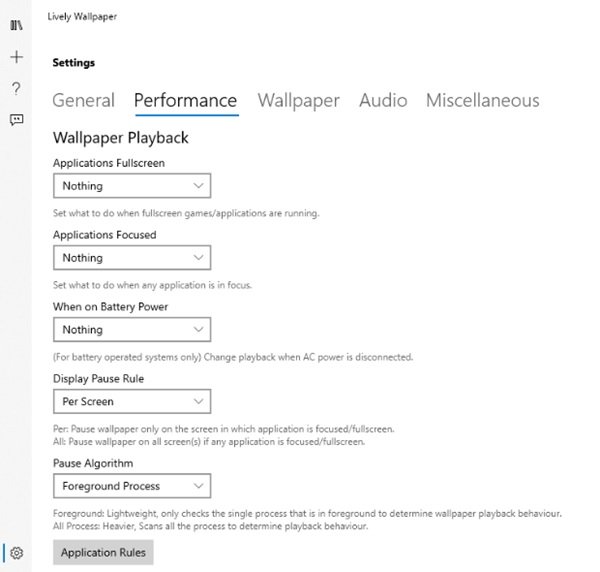The width and height of the screenshot is (600, 572).
Task: Open the Applications Focused dropdown
Action: 132,258
